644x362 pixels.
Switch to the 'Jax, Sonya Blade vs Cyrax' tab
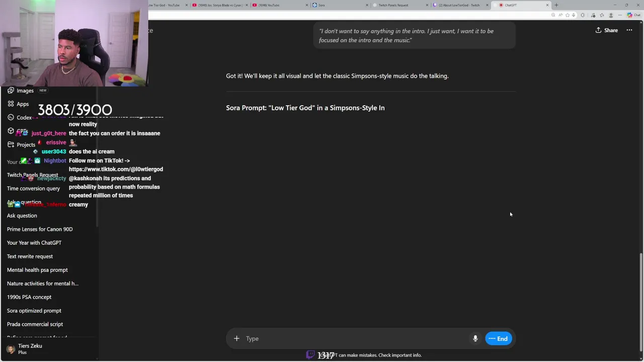[219, 5]
